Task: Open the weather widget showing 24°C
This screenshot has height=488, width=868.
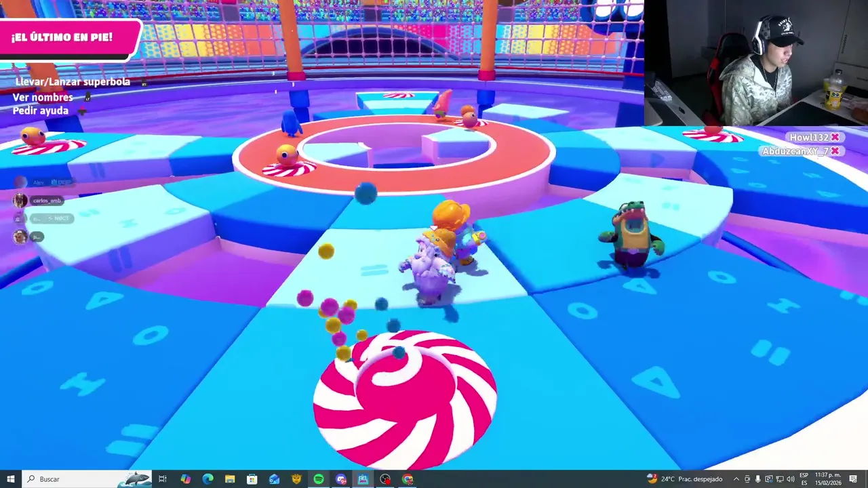Action: point(685,479)
